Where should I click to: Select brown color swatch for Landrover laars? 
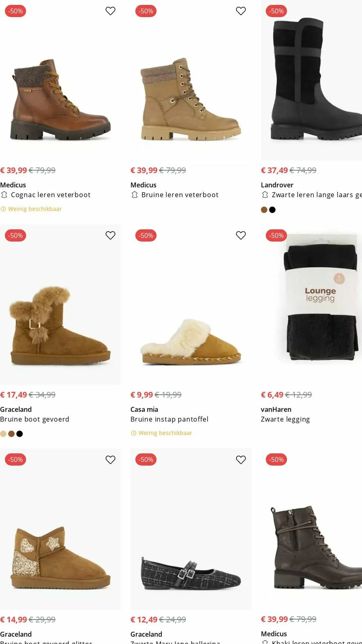tap(264, 210)
